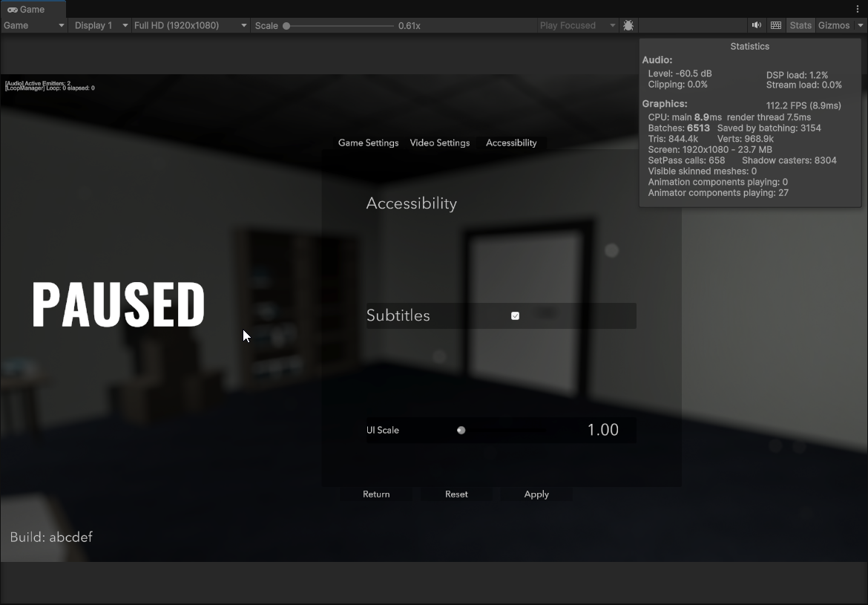Click the Reset button
868x605 pixels.
[457, 494]
